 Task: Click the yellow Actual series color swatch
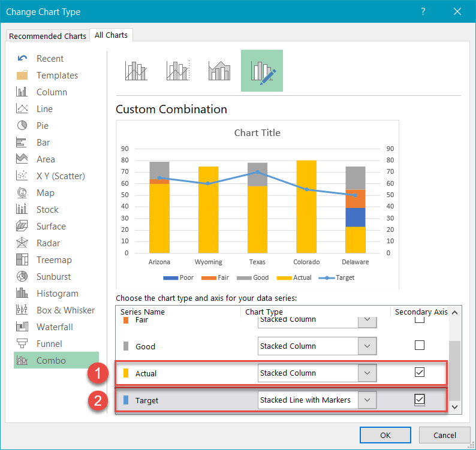tap(125, 373)
